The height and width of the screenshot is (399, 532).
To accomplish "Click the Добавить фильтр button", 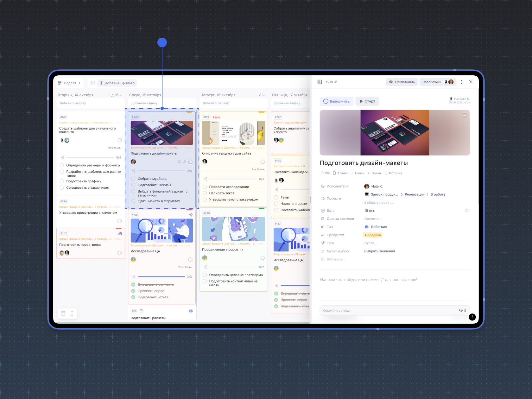I will tap(117, 83).
